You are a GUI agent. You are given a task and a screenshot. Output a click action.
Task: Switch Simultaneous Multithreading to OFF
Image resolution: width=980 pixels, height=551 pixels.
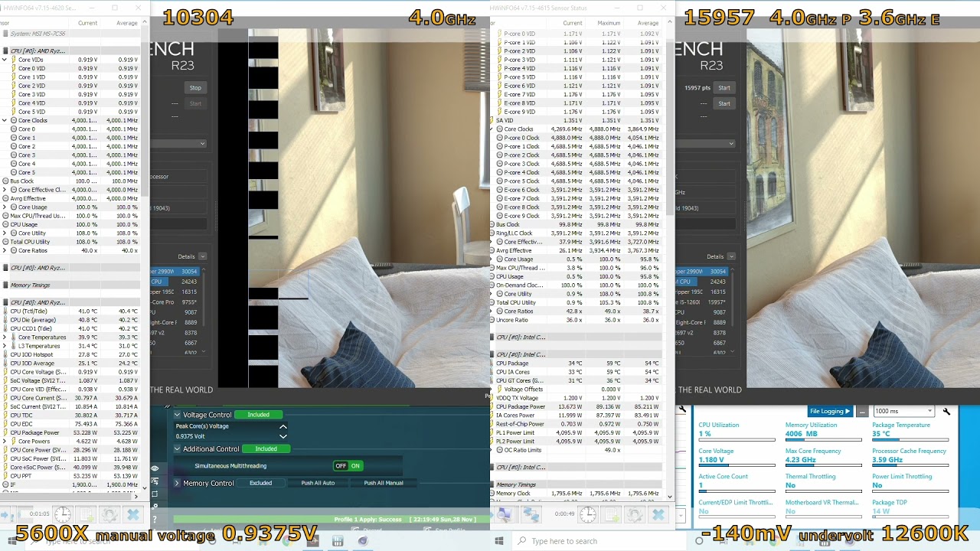point(341,465)
